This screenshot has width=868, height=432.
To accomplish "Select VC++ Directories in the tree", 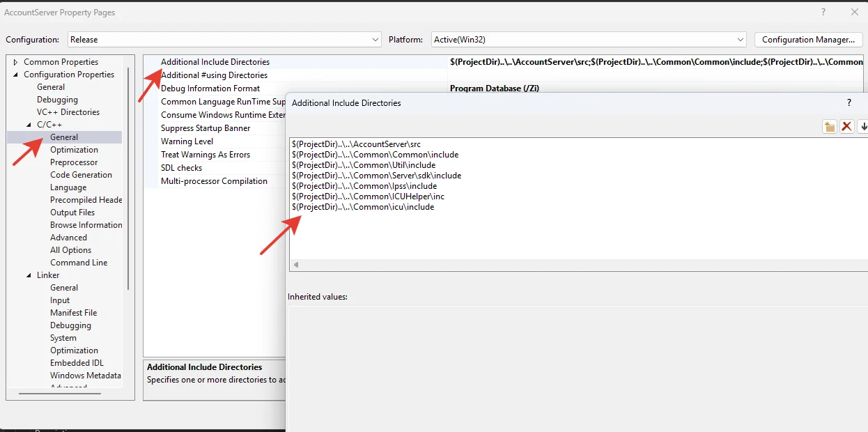I will coord(68,112).
